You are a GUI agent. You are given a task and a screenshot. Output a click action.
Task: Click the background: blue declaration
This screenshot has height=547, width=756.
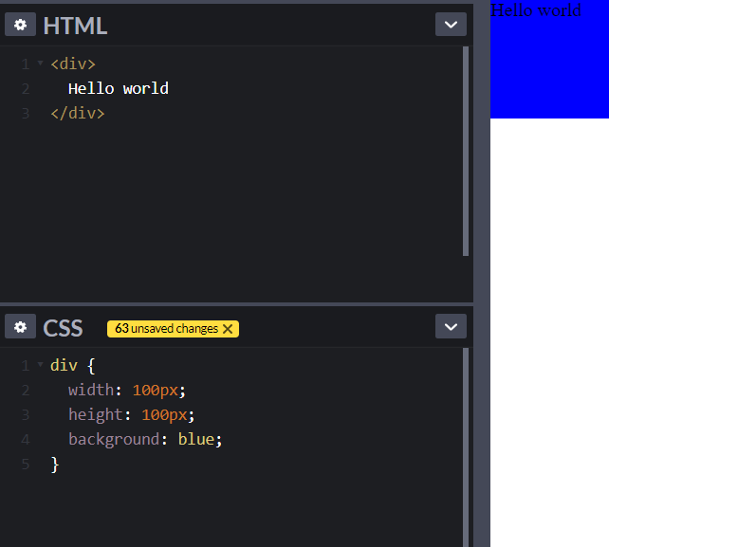145,440
